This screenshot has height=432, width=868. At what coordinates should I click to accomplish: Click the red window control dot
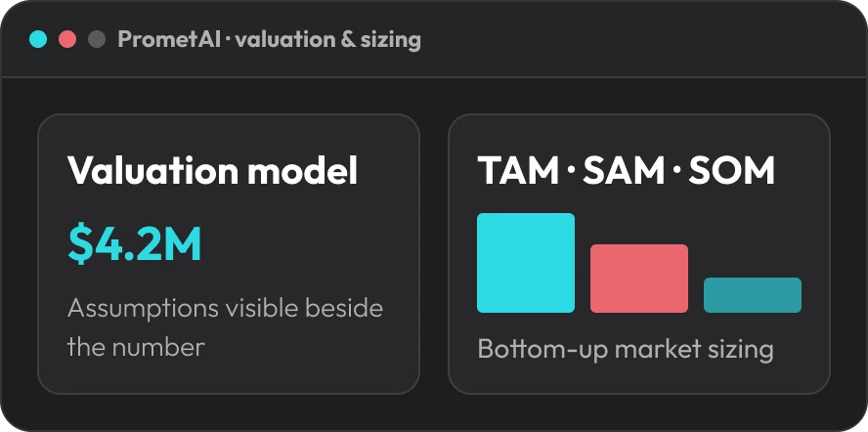point(67,39)
